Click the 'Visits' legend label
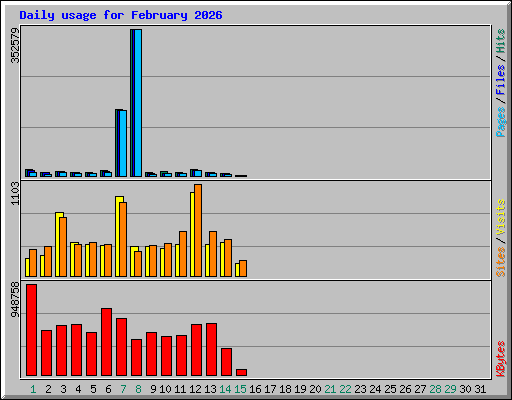The width and height of the screenshot is (512, 400). click(500, 218)
